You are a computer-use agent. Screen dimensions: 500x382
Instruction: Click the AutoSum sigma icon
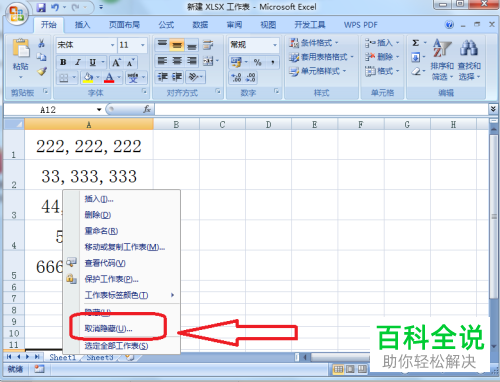tap(416, 43)
